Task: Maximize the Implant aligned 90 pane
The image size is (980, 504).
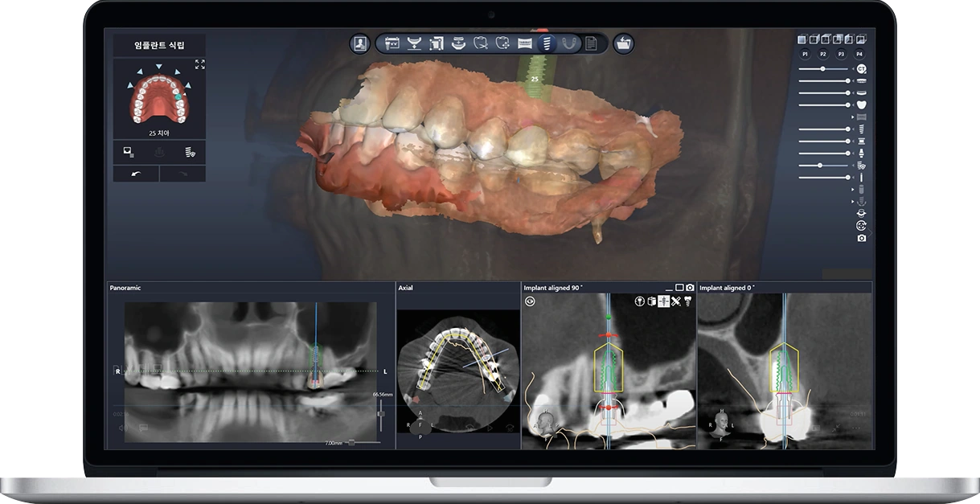Action: [x=679, y=287]
